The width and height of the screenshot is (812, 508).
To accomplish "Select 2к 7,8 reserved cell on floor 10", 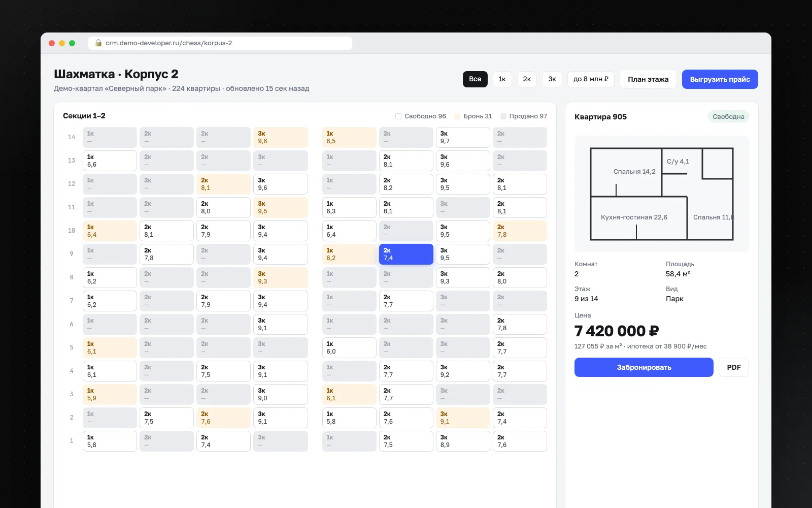I will [x=520, y=231].
